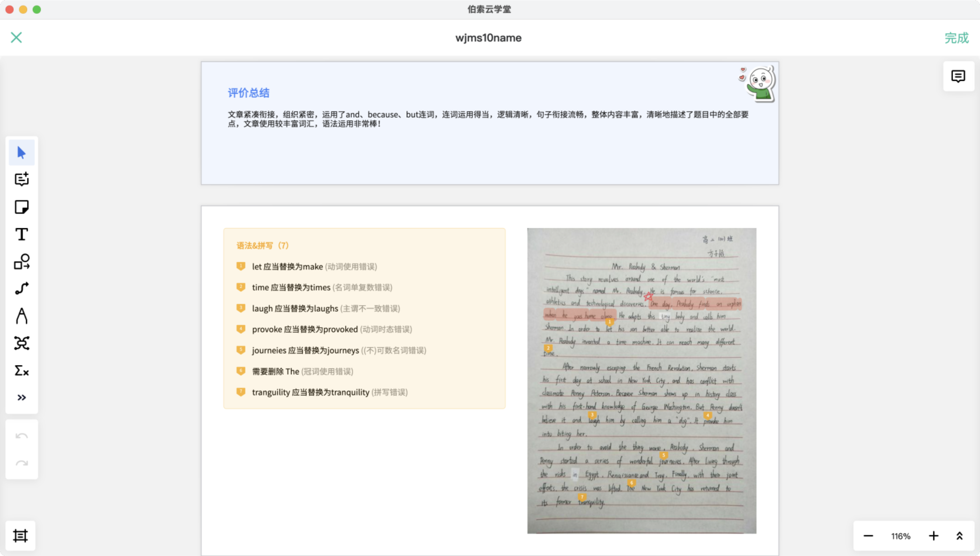Click the frame tool at bottom left
The image size is (980, 556).
pos(20,536)
